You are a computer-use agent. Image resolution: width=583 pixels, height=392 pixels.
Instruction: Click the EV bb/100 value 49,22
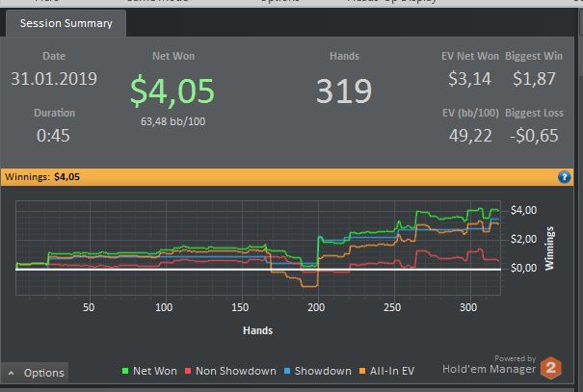(x=470, y=136)
